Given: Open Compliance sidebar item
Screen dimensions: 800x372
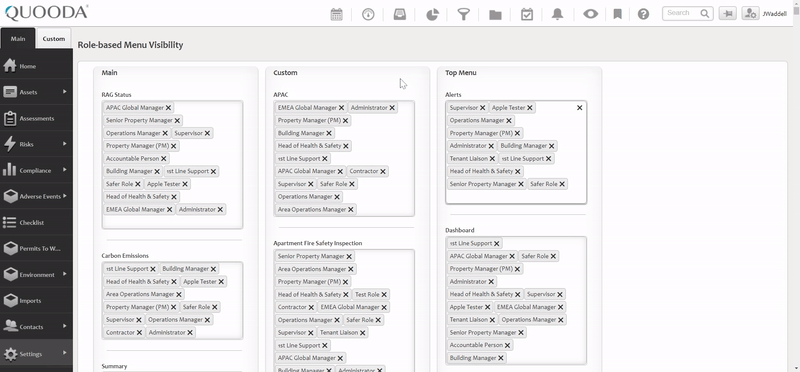Looking at the screenshot, I should 36,170.
